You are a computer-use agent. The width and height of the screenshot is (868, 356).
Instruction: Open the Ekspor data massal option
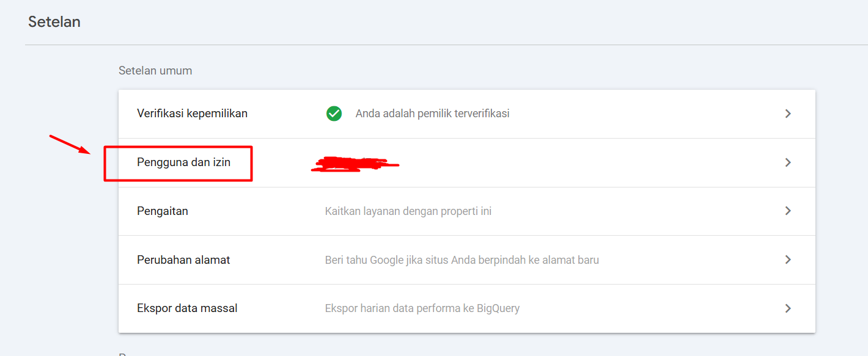[187, 308]
